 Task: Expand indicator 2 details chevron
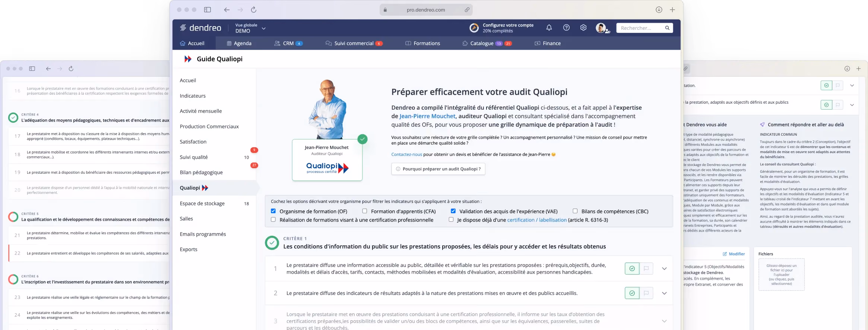(664, 293)
